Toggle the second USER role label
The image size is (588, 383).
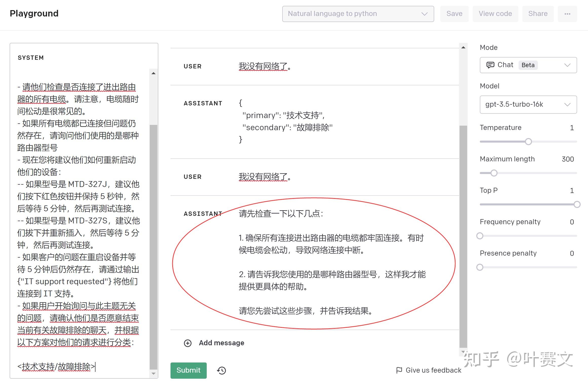point(193,177)
